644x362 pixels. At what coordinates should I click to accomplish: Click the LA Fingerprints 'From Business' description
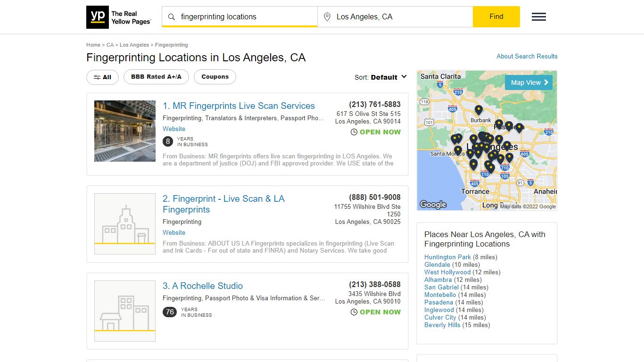(278, 247)
